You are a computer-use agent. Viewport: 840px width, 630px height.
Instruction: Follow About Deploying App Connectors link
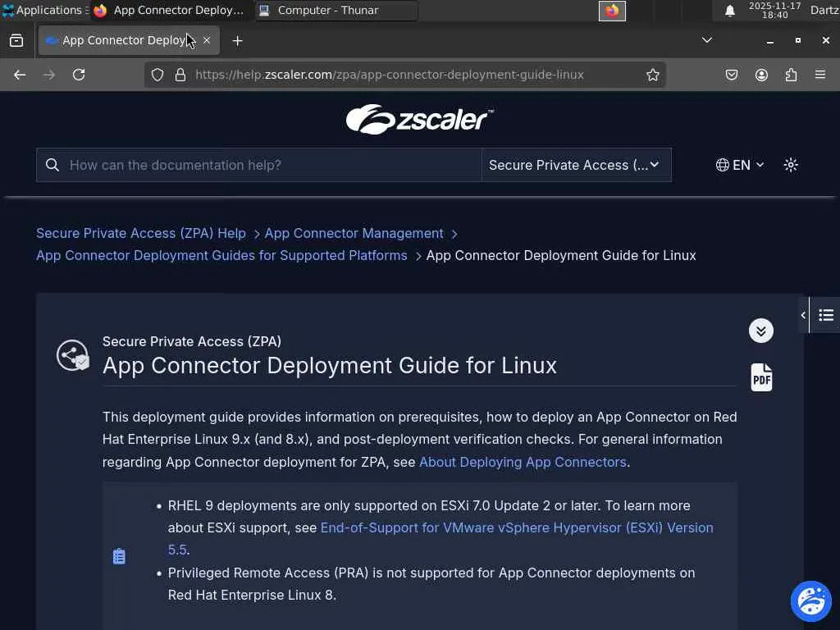click(x=523, y=463)
